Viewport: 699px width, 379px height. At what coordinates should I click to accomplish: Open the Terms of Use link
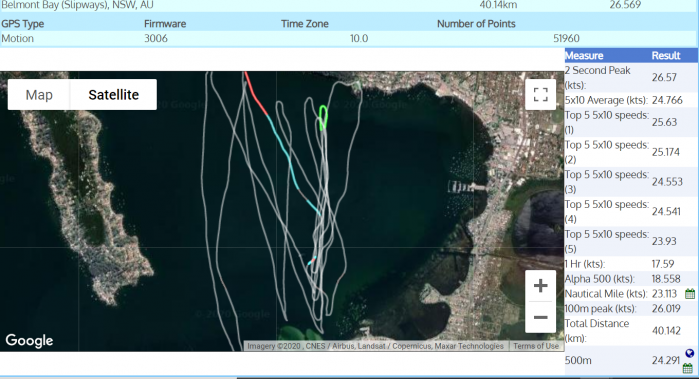535,346
